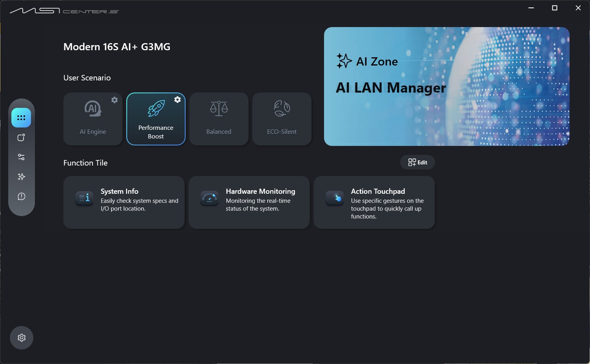The height and width of the screenshot is (364, 590).
Task: Open the second sidebar icon, square with dot
Action: click(21, 137)
